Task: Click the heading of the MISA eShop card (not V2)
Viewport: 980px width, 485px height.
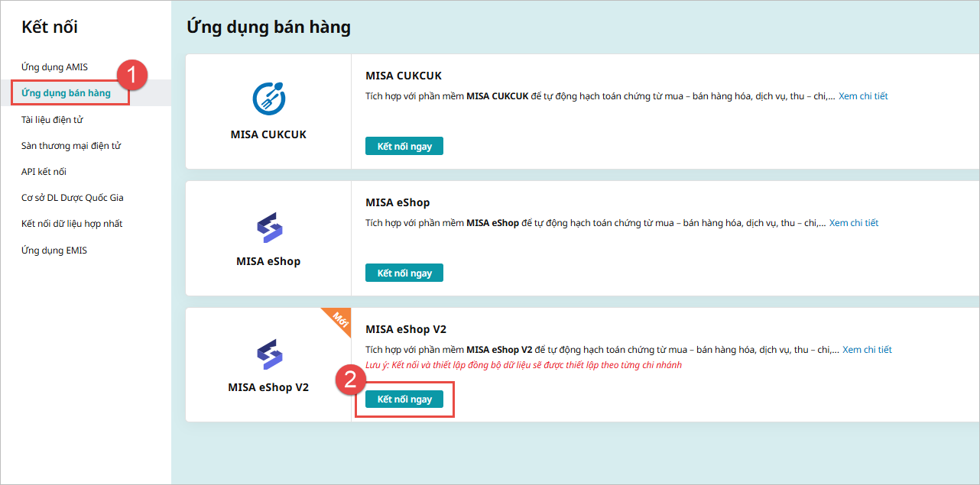Action: [x=398, y=202]
